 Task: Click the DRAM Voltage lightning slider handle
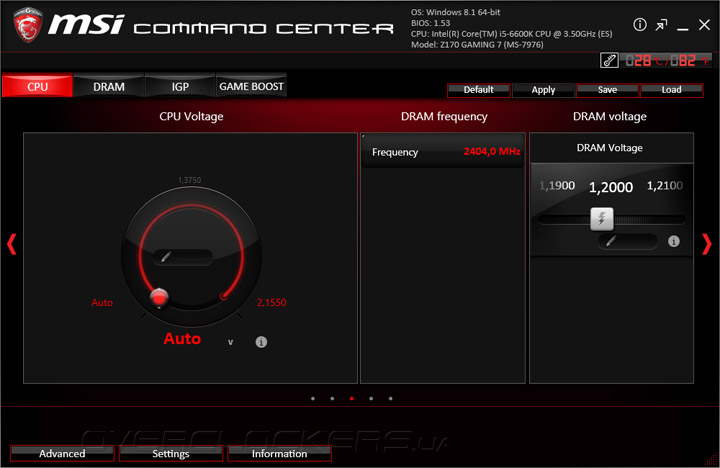602,219
